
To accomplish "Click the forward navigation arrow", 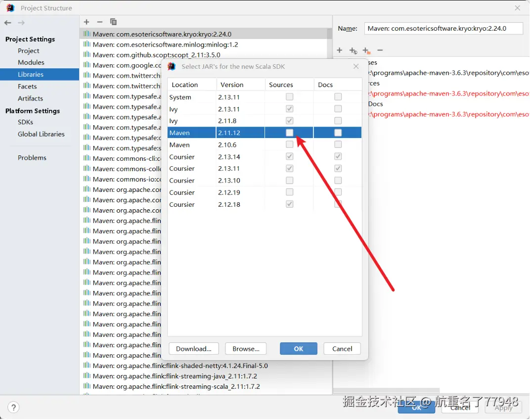I will coord(21,23).
